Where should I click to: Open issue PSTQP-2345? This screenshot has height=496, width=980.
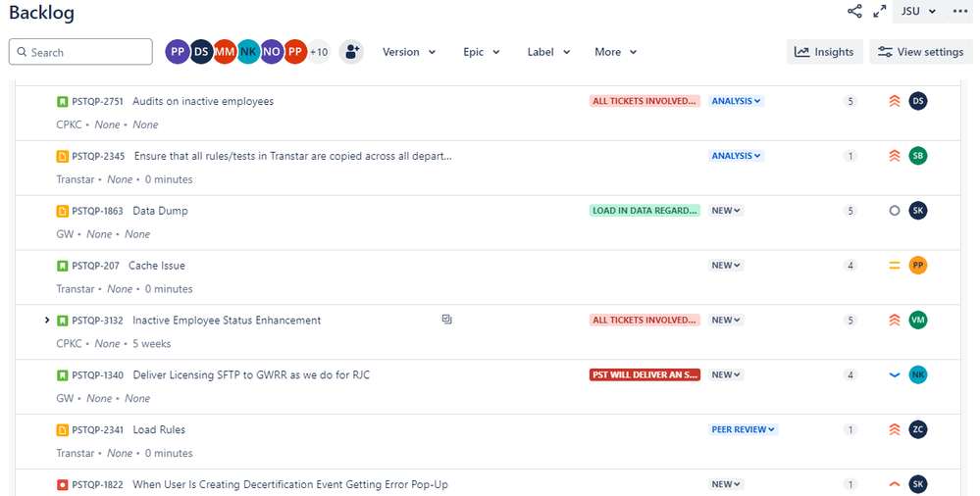click(98, 156)
